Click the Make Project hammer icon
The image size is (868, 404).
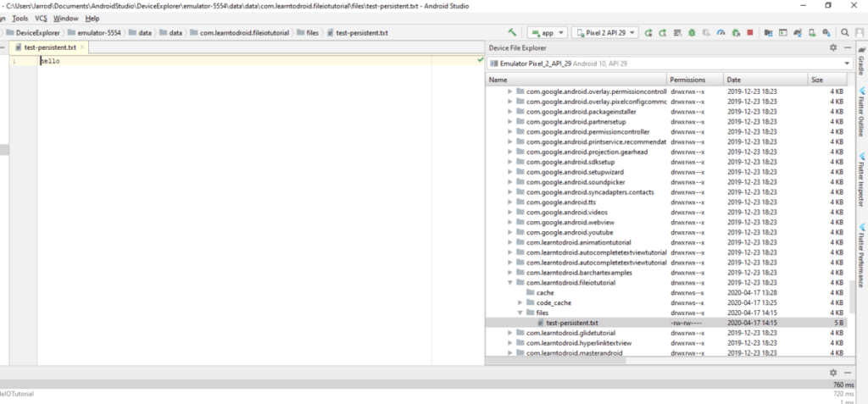pos(512,33)
